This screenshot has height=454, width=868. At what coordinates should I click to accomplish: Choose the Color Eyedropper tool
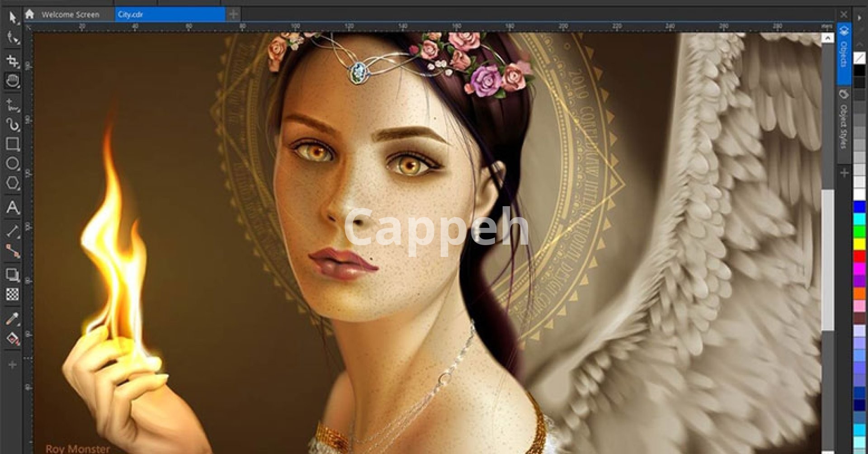click(x=12, y=319)
